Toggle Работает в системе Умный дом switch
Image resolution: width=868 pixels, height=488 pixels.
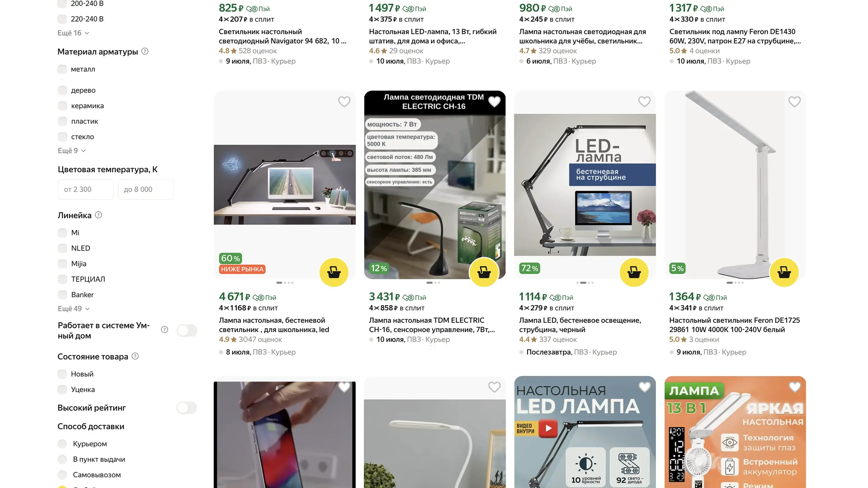click(187, 330)
